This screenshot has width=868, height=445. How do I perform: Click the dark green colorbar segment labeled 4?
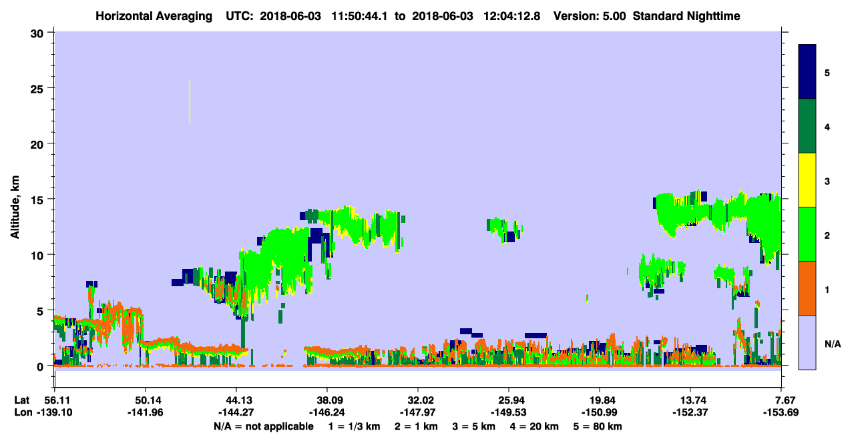point(807,126)
